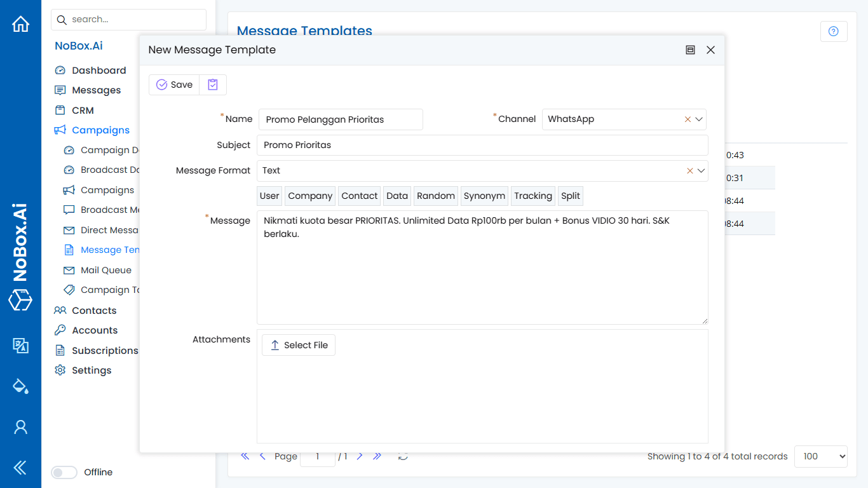
Task: Click the Select File upload button
Action: tap(298, 345)
